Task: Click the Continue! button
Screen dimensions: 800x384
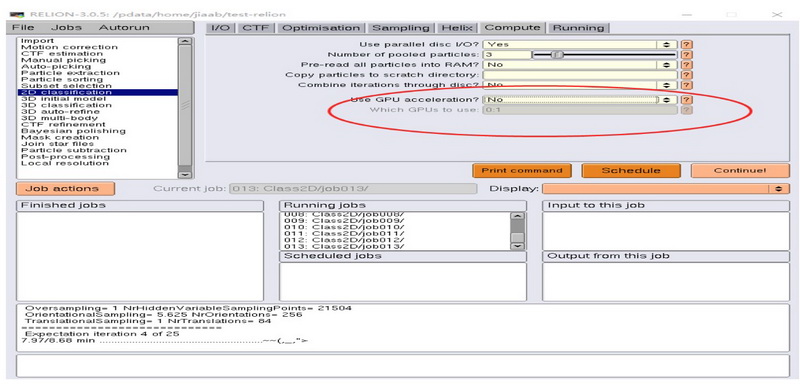Action: [740, 171]
